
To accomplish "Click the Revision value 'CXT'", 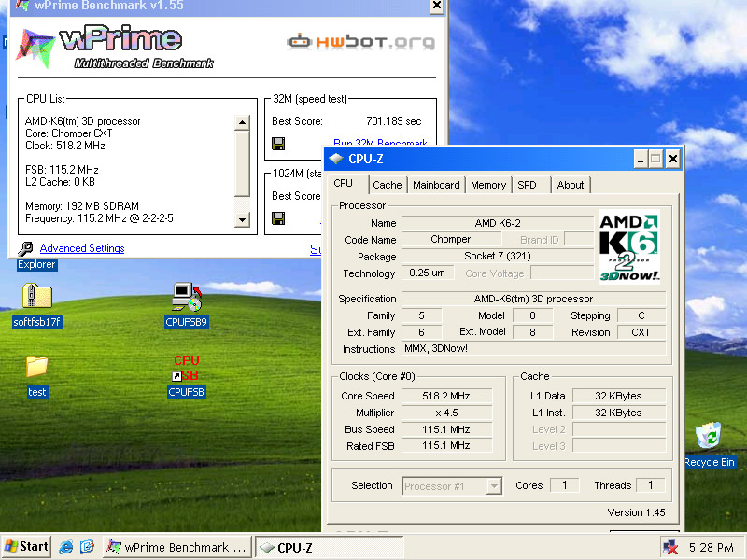I will tap(641, 332).
